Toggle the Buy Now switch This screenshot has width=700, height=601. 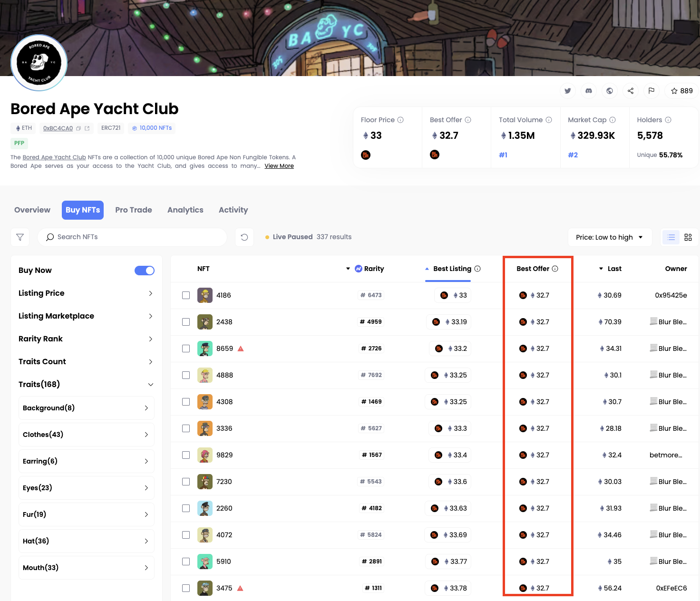click(x=145, y=271)
